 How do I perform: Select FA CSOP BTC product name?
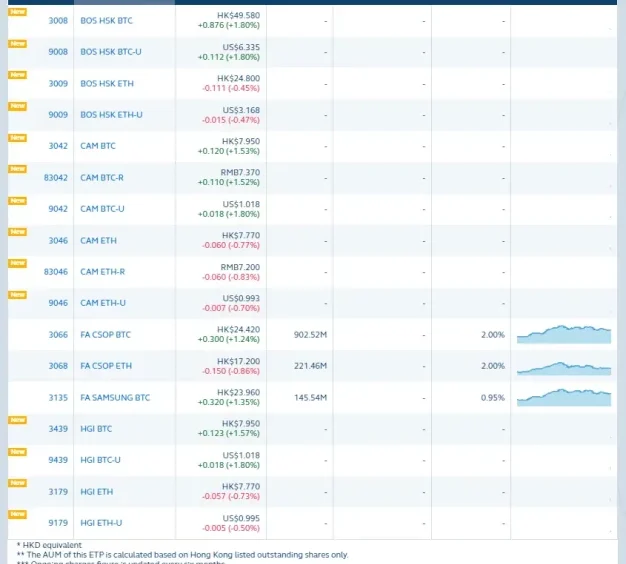click(x=105, y=335)
